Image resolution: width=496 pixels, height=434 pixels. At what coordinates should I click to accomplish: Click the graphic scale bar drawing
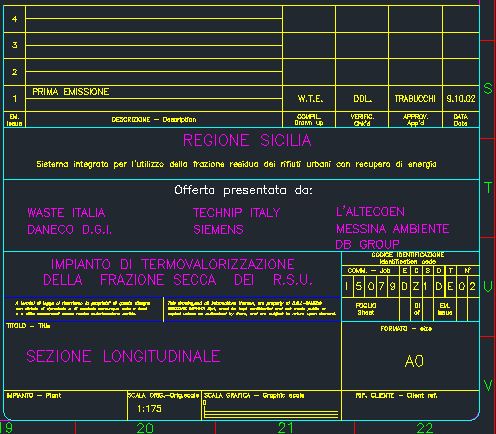pos(271,415)
